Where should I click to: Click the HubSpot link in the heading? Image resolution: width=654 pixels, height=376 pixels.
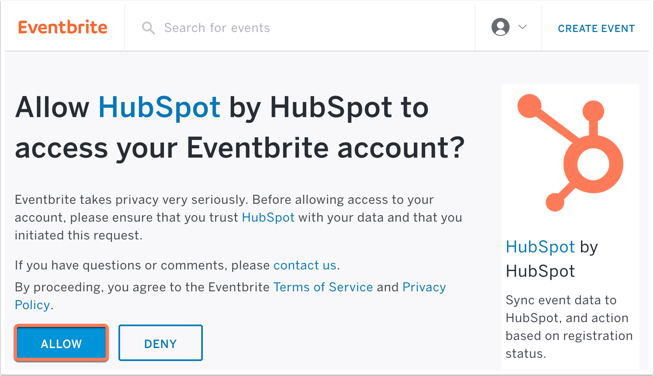(x=159, y=107)
